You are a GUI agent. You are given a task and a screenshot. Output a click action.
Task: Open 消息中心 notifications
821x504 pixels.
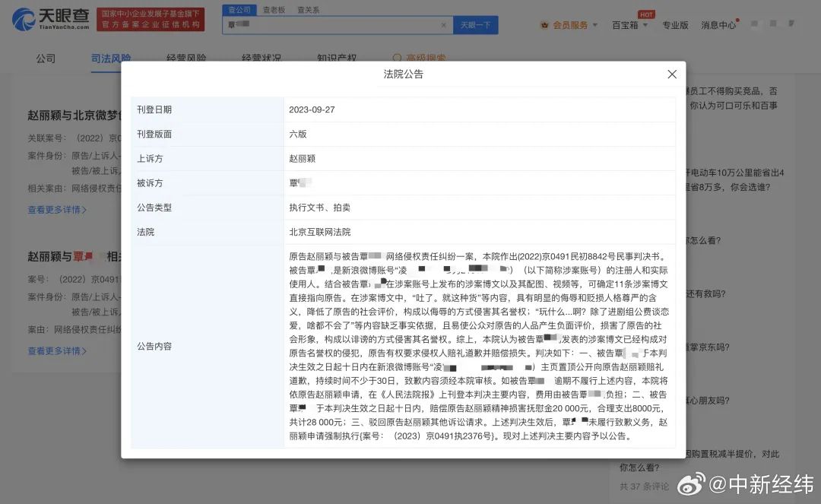click(x=718, y=24)
